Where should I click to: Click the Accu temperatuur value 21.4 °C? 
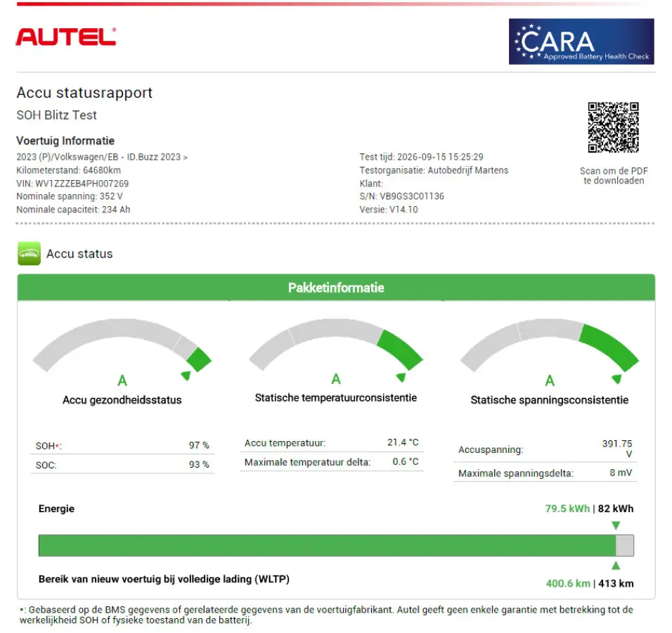click(403, 442)
